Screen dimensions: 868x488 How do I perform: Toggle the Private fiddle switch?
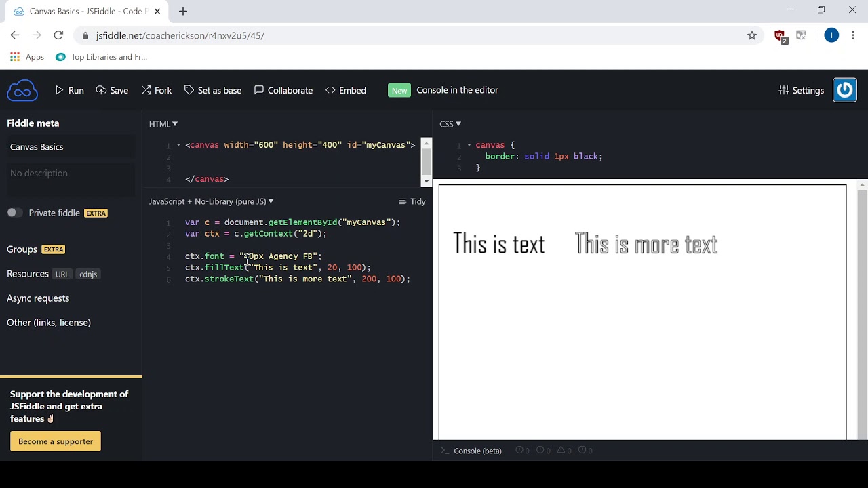pyautogui.click(x=14, y=213)
